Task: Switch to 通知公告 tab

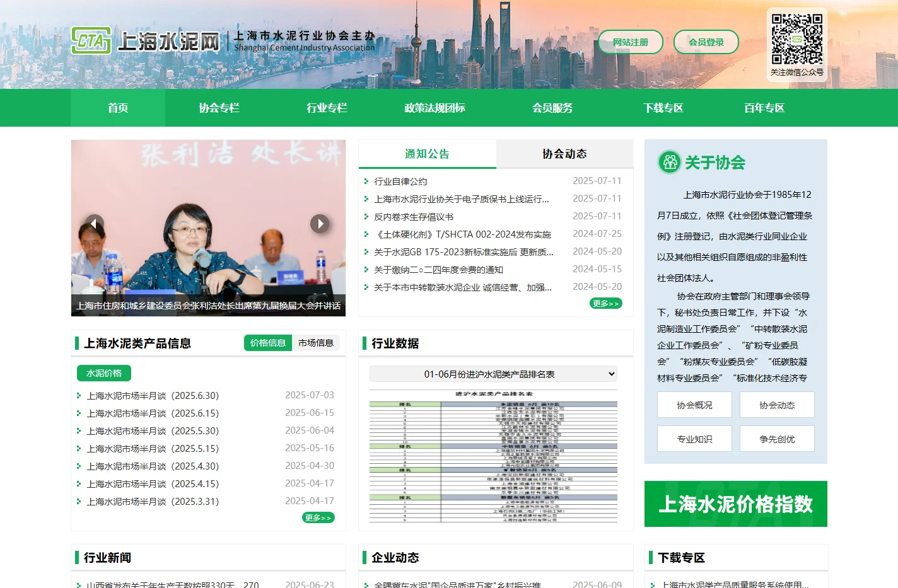Action: [x=428, y=154]
